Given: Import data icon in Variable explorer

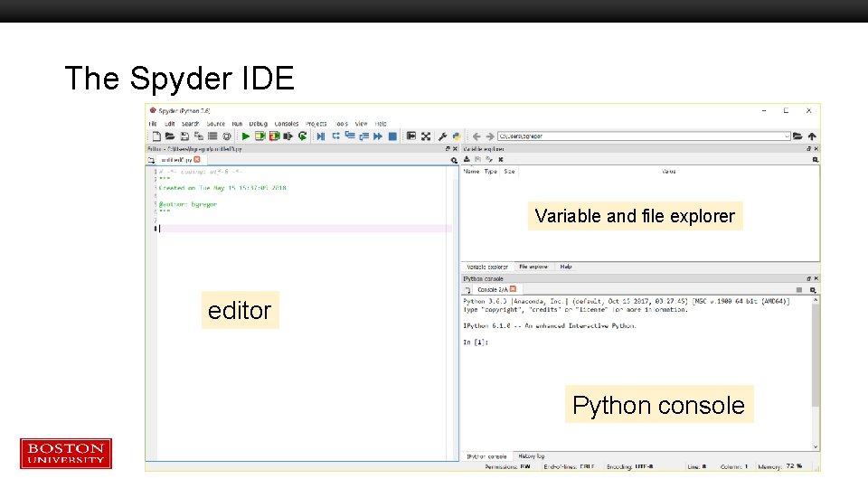Looking at the screenshot, I should (x=467, y=159).
